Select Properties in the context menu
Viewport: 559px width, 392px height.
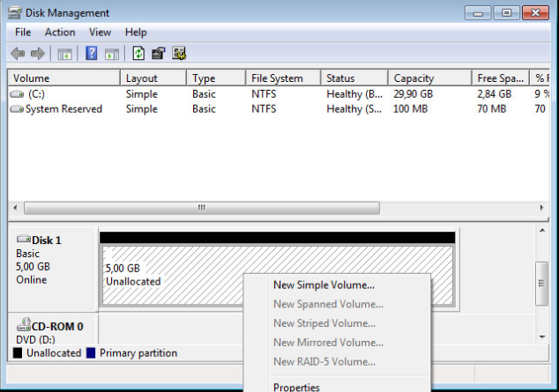tap(296, 387)
